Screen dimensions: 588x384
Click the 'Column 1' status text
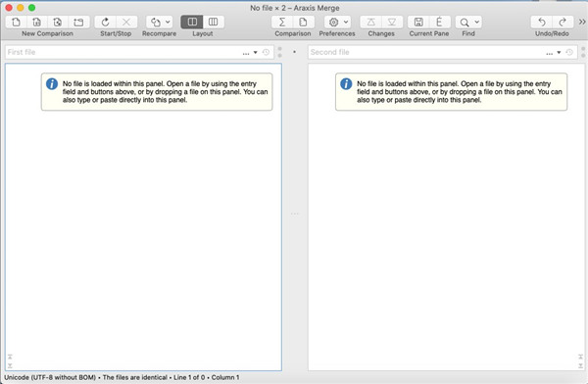(225, 377)
